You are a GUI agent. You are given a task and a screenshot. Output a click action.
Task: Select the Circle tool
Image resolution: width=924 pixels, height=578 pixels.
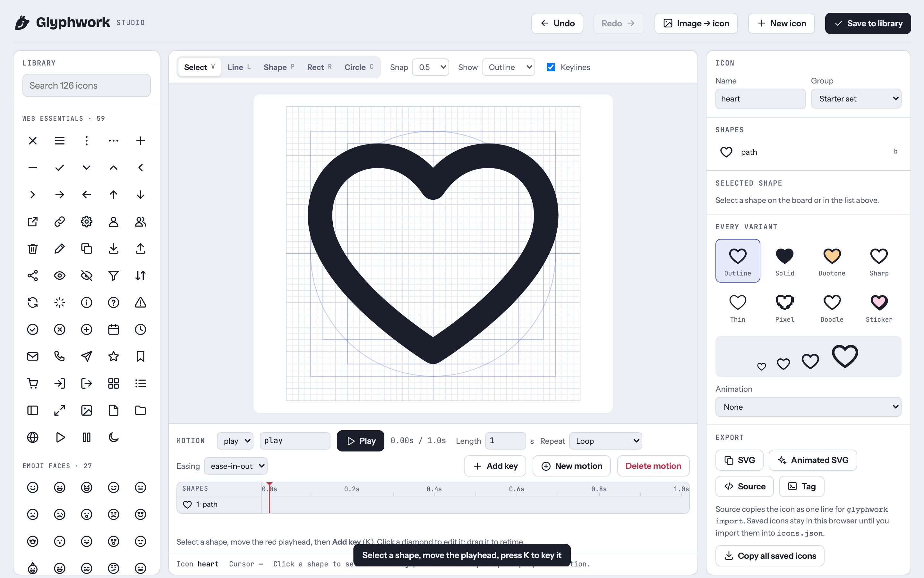point(359,67)
